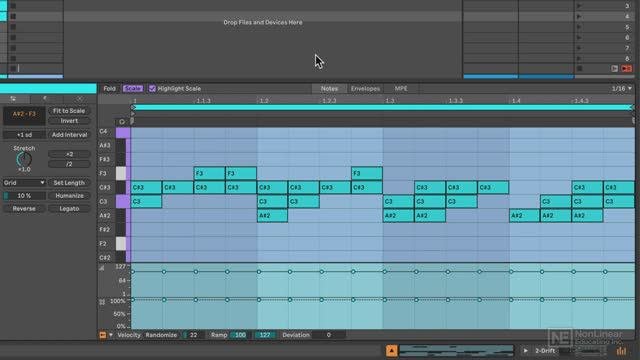Open the MPE tab

click(401, 89)
